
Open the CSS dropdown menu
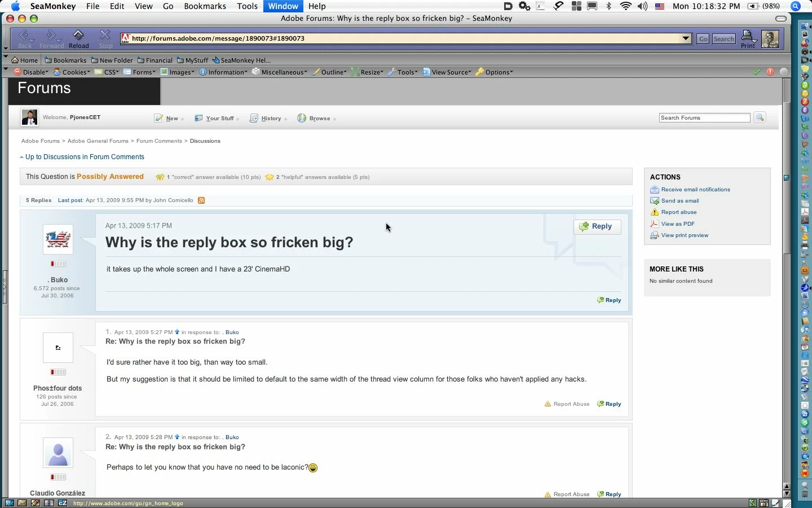tap(107, 72)
